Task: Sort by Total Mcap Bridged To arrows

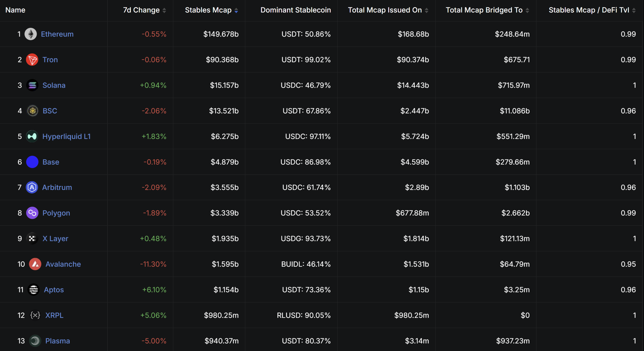Action: [527, 10]
